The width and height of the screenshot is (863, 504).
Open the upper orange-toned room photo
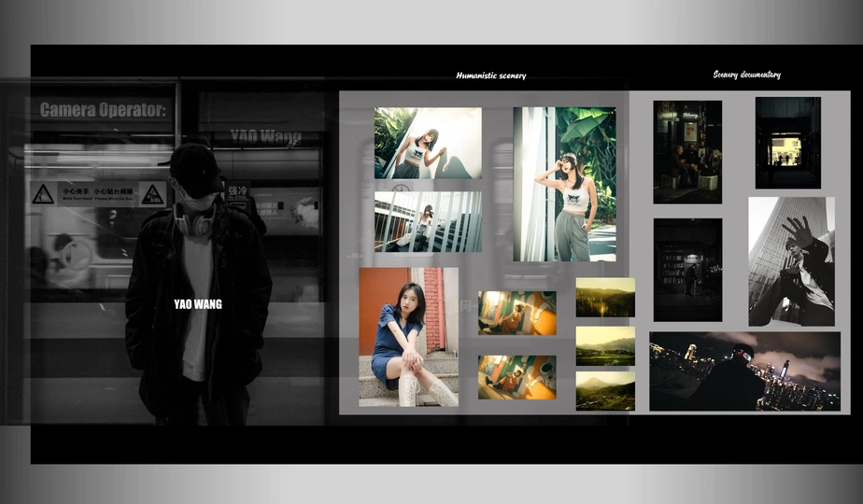516,313
